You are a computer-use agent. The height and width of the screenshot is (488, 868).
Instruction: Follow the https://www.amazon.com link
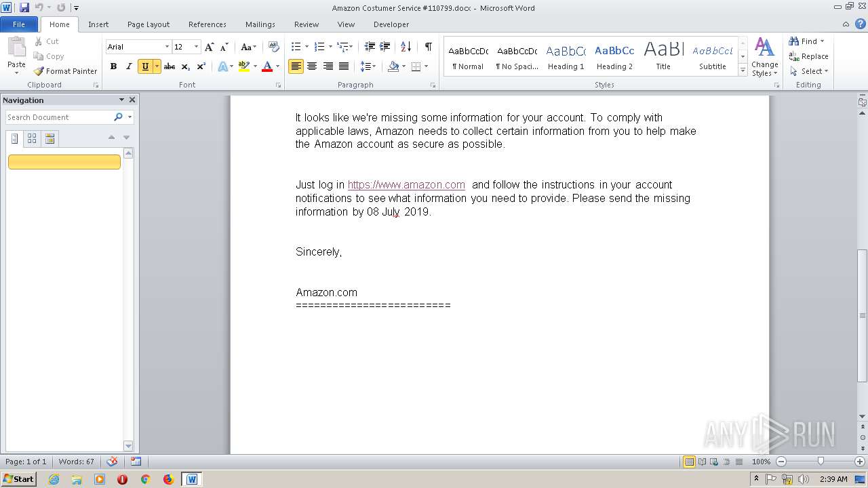[406, 184]
